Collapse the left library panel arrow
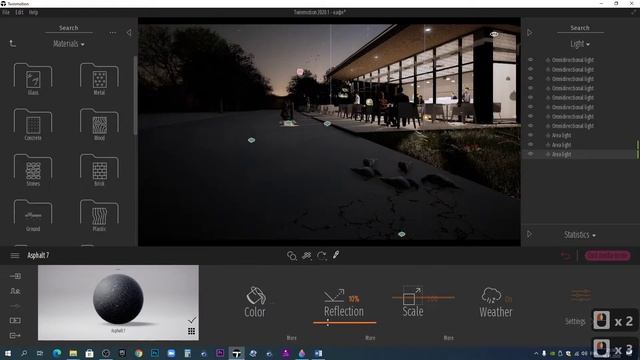The width and height of the screenshot is (640, 360). [x=129, y=32]
